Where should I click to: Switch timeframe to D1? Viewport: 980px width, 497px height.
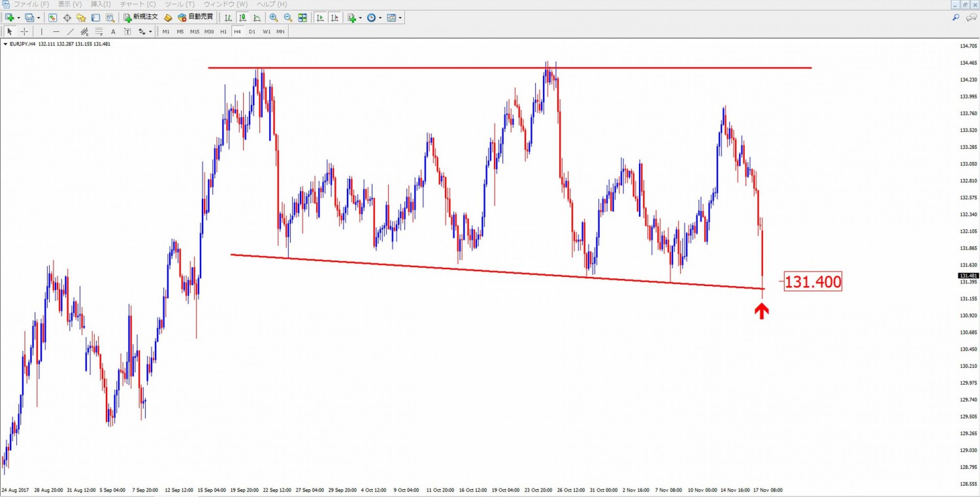[x=252, y=31]
